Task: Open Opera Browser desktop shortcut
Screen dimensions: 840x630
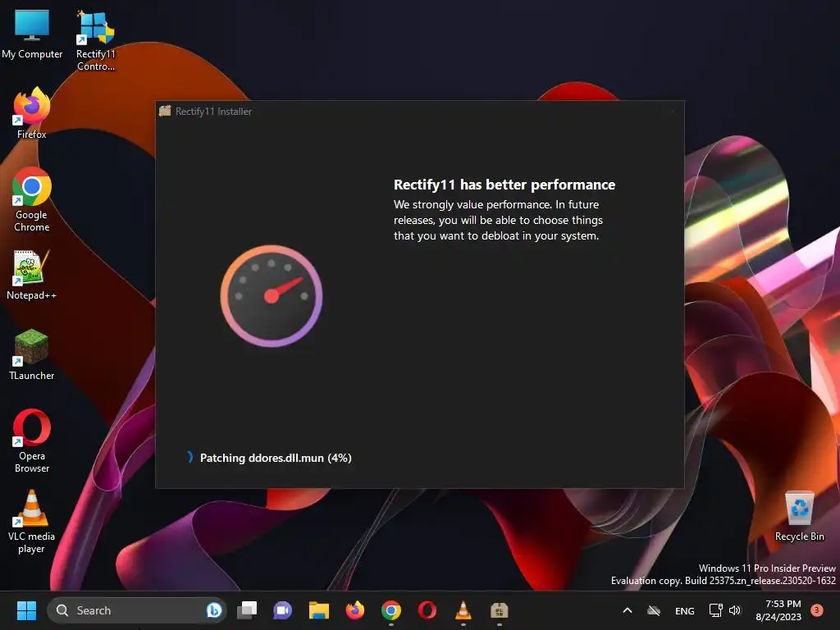Action: (32, 441)
